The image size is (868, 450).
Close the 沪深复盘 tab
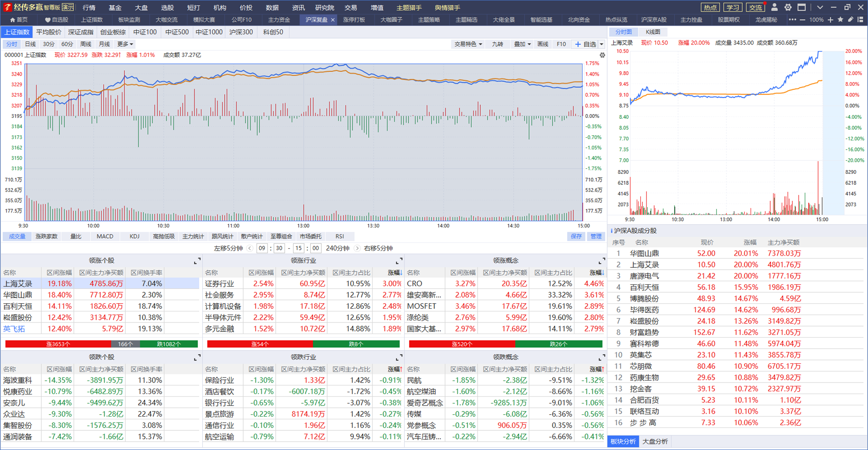(333, 20)
